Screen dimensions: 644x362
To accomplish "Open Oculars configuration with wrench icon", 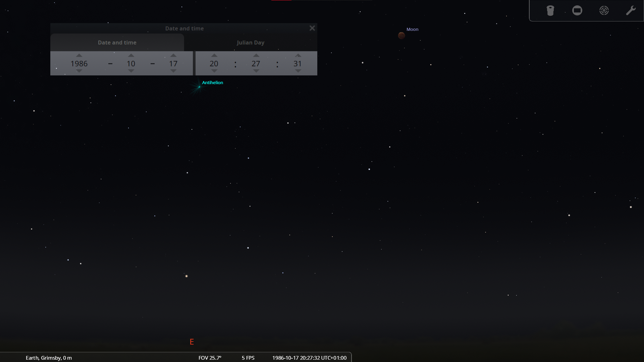I will tap(631, 11).
